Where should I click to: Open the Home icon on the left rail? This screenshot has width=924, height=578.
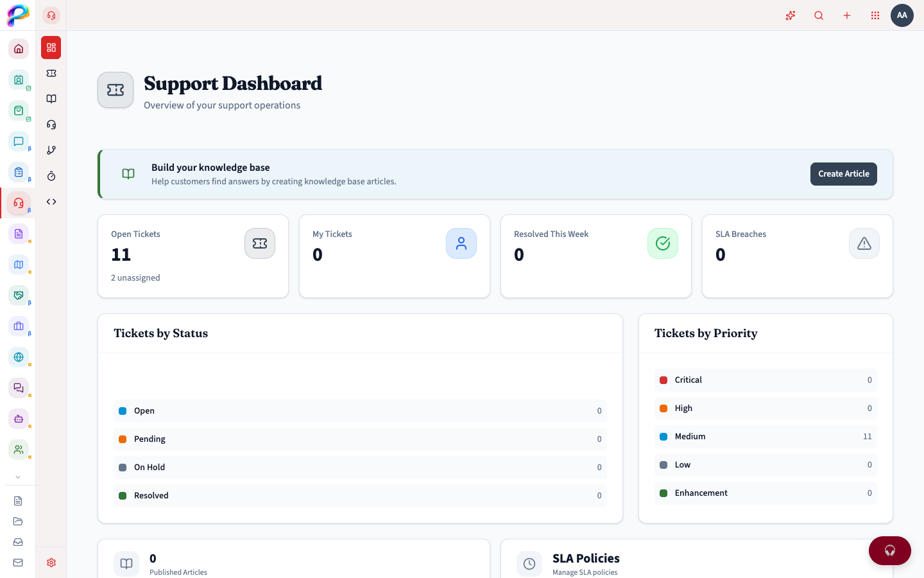click(x=18, y=48)
